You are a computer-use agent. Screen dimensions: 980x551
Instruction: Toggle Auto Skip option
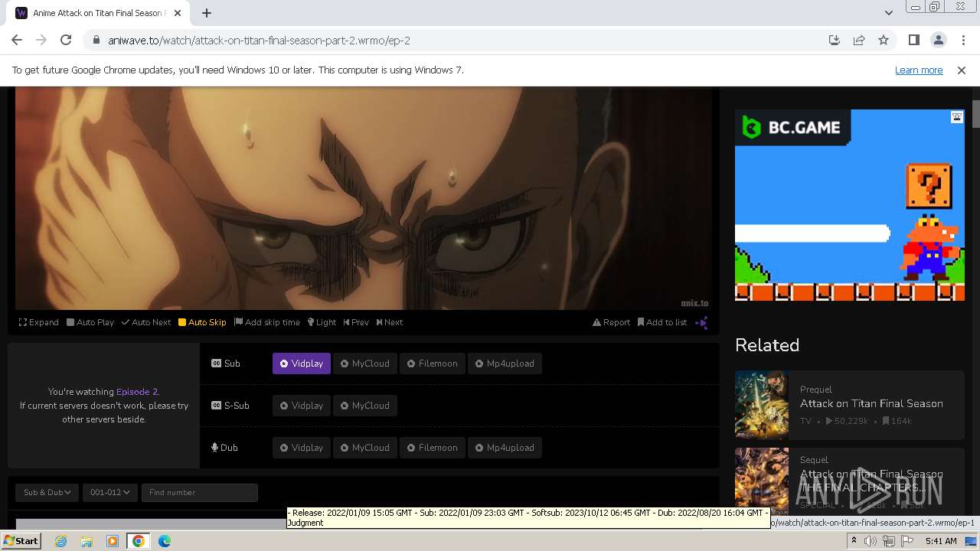pos(202,322)
